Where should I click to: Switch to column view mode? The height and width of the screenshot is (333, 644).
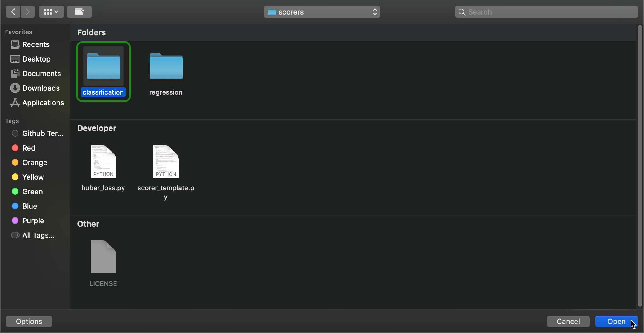tap(51, 11)
